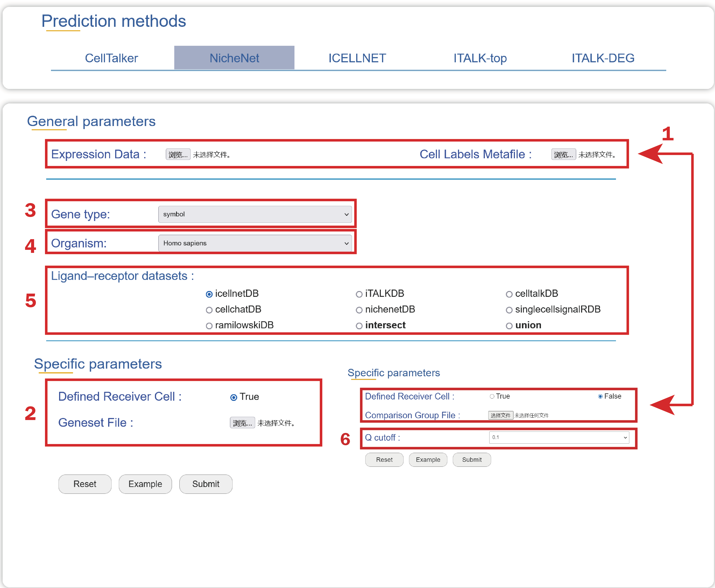Open the ICELLNET method tab
This screenshot has width=715, height=588.
[357, 58]
